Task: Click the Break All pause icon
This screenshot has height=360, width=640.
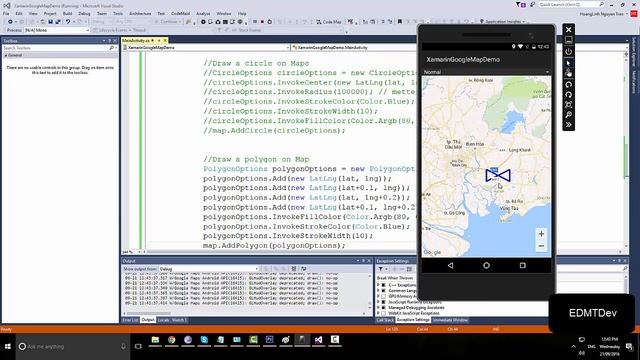Action: [x=255, y=22]
